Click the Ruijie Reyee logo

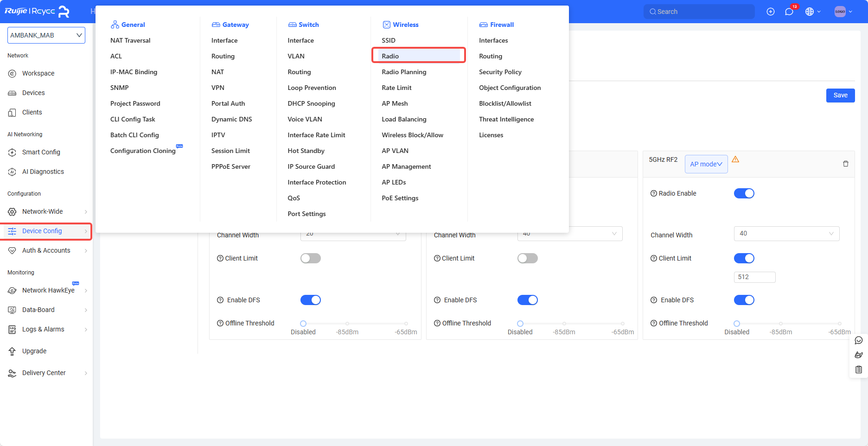point(37,11)
